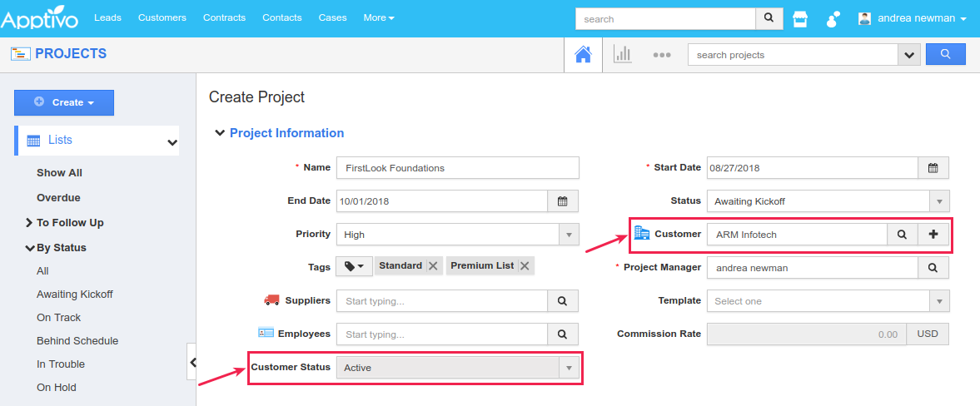This screenshot has width=980, height=406.
Task: Open the Customers menu item
Action: pos(162,18)
